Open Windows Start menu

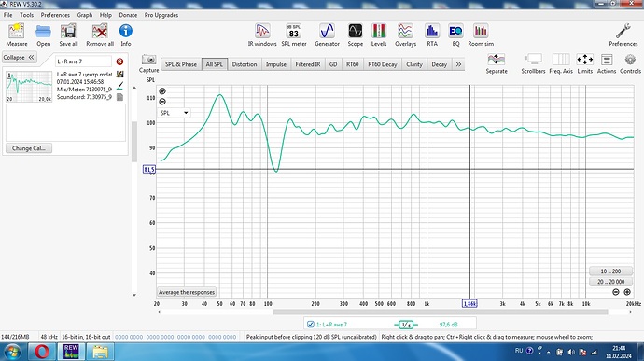click(12, 352)
